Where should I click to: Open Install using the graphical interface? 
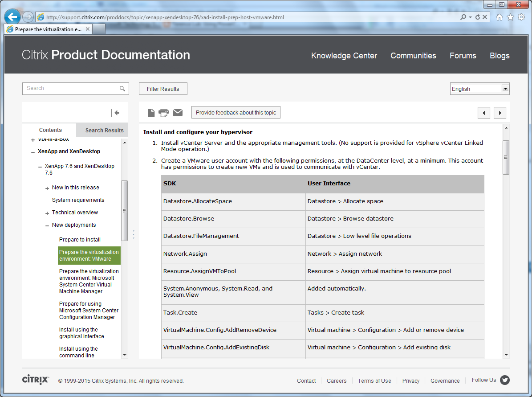click(81, 333)
